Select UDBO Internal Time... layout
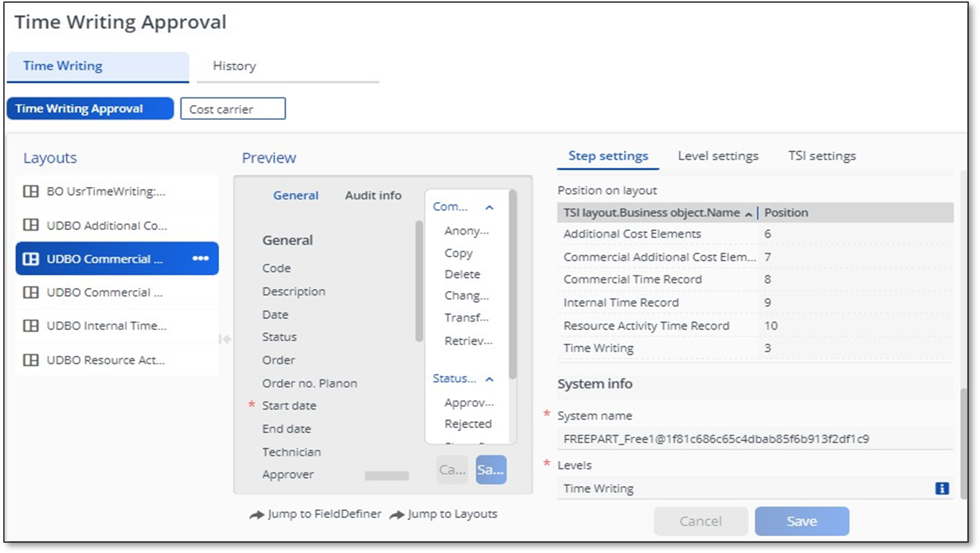 (117, 326)
